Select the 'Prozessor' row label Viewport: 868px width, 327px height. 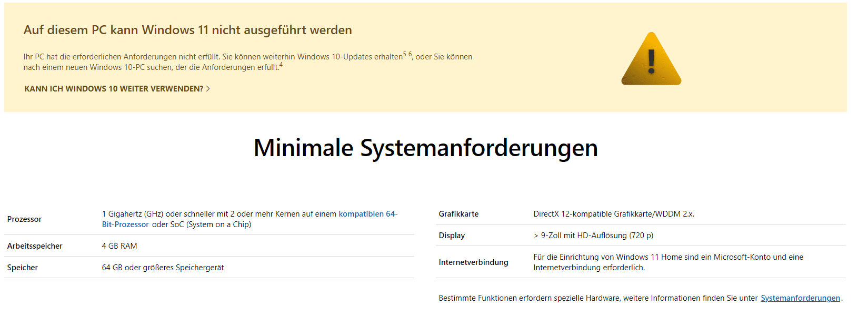coord(24,219)
